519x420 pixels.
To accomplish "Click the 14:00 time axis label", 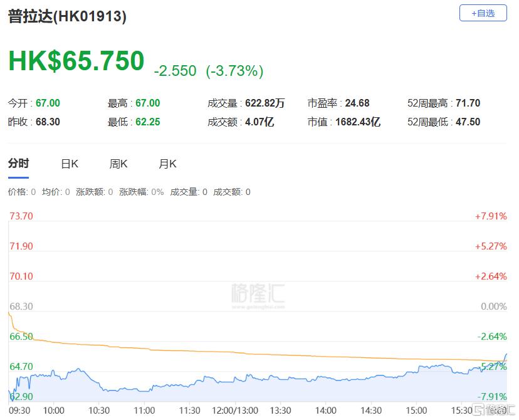I will [x=326, y=411].
